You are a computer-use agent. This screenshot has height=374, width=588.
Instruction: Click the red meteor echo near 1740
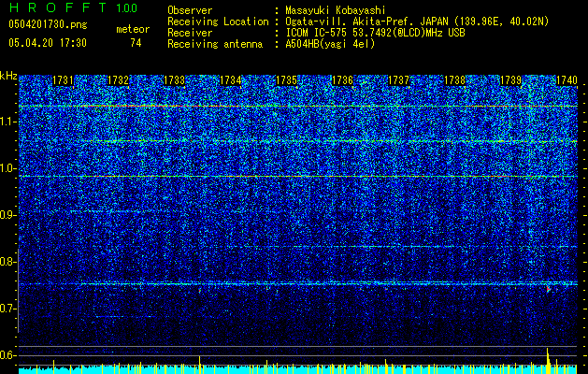coord(548,289)
